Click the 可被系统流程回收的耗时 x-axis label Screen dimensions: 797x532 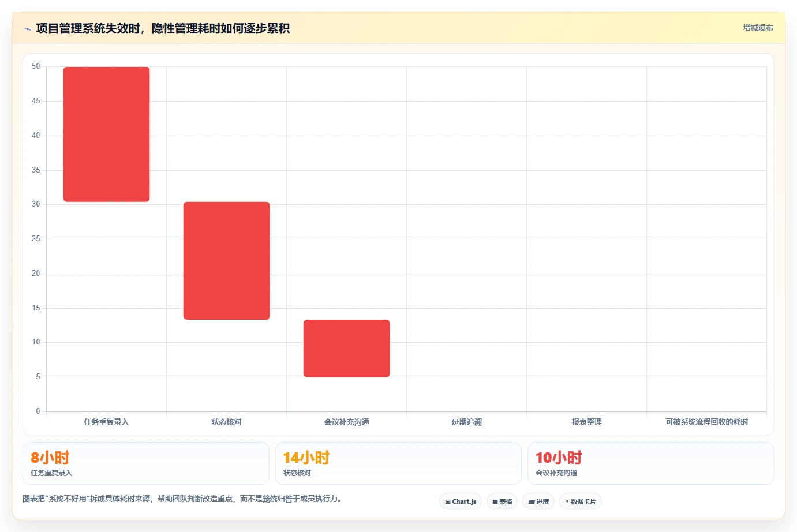(706, 422)
